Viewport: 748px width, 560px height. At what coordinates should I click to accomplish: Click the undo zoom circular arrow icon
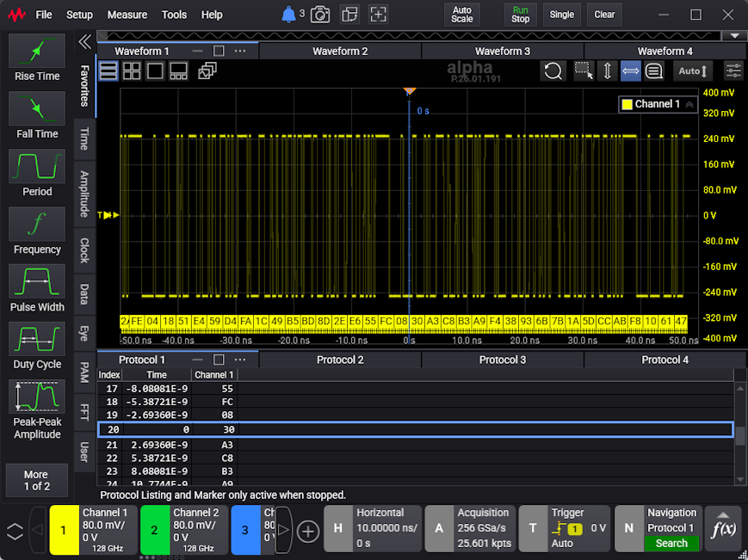click(553, 71)
